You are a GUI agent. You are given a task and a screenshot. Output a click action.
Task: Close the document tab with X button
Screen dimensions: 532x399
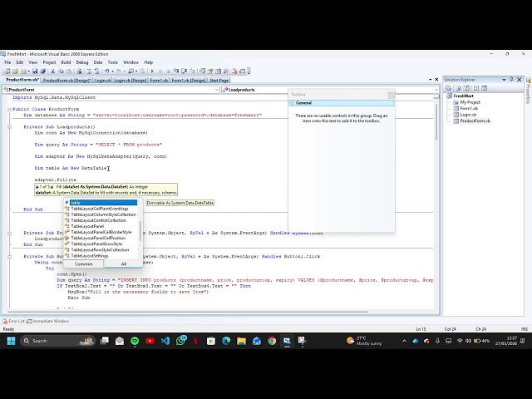click(436, 80)
